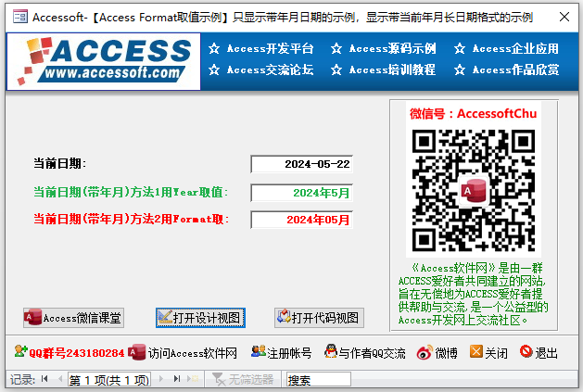Click the orange X icon beside 关闭

(x=476, y=351)
